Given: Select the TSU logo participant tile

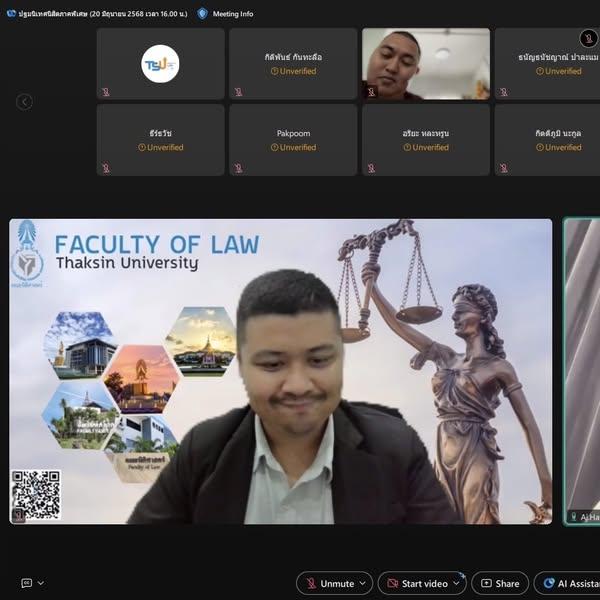Looking at the screenshot, I should click(x=160, y=64).
